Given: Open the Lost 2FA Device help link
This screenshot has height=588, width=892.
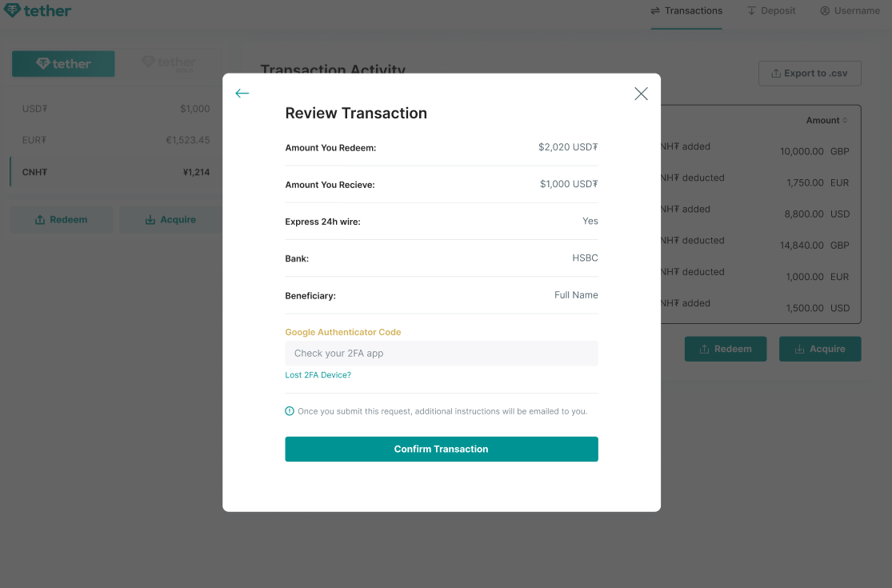Looking at the screenshot, I should click(318, 374).
